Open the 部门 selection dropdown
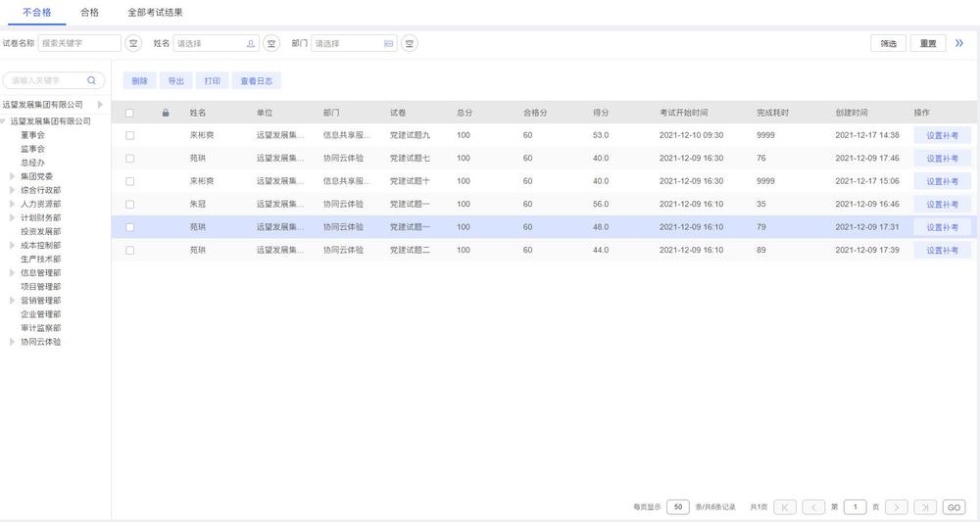This screenshot has height=522, width=980. point(353,43)
